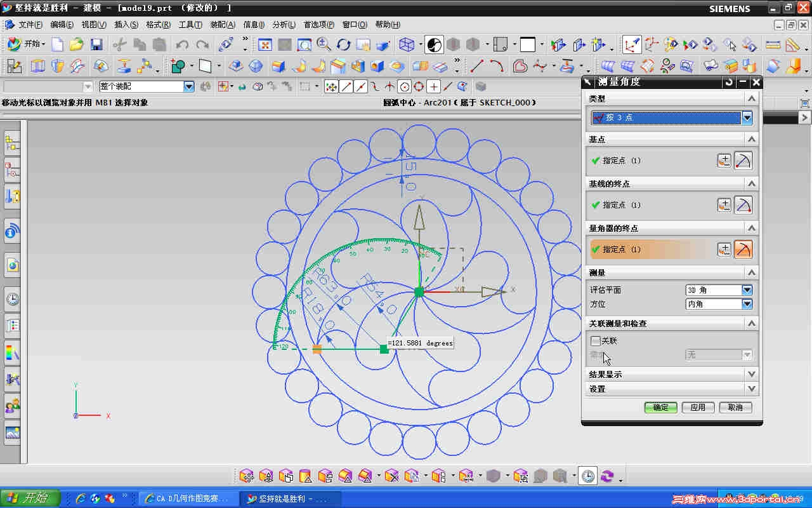The width and height of the screenshot is (812, 508).
Task: Enable the 关联 checkbox
Action: point(596,341)
